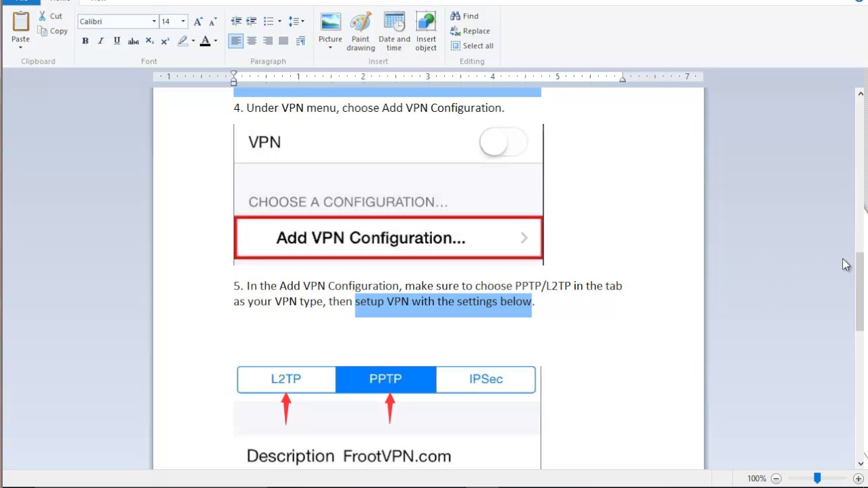The height and width of the screenshot is (488, 868).
Task: Click the step 4 'Under VPN menu' line
Action: tap(369, 108)
